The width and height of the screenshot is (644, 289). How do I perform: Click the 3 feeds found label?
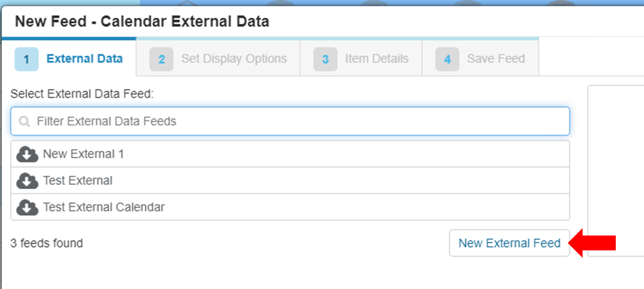tap(47, 243)
